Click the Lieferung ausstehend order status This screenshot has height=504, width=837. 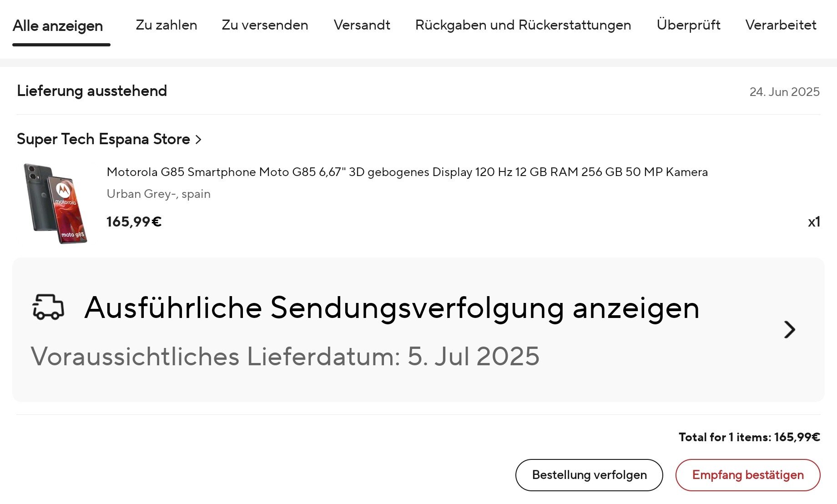[x=92, y=91]
